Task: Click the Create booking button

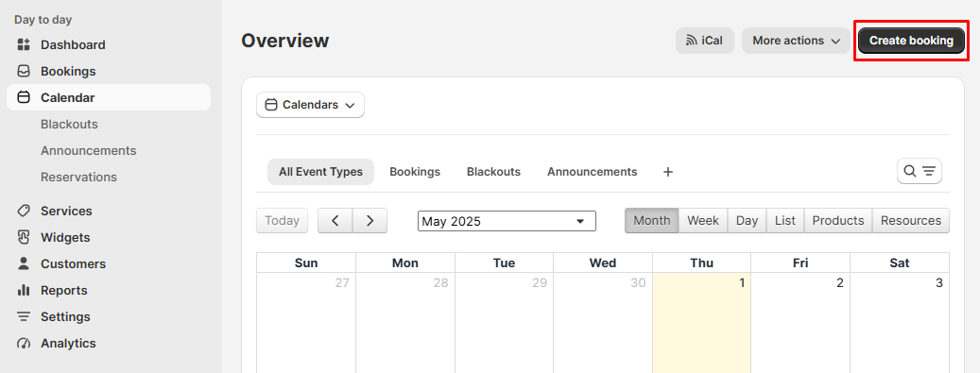Action: tap(911, 41)
